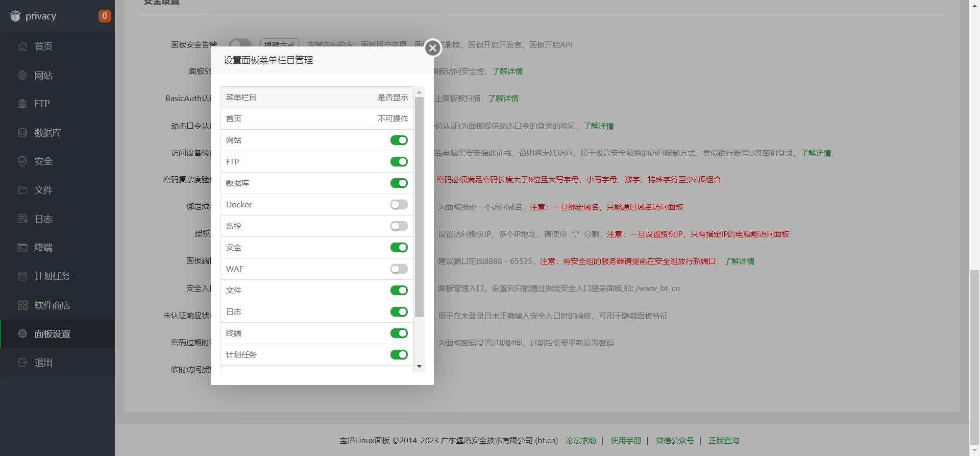Go to 数据库 in sidebar menu
Image resolution: width=980 pixels, height=456 pixels.
coord(58,133)
